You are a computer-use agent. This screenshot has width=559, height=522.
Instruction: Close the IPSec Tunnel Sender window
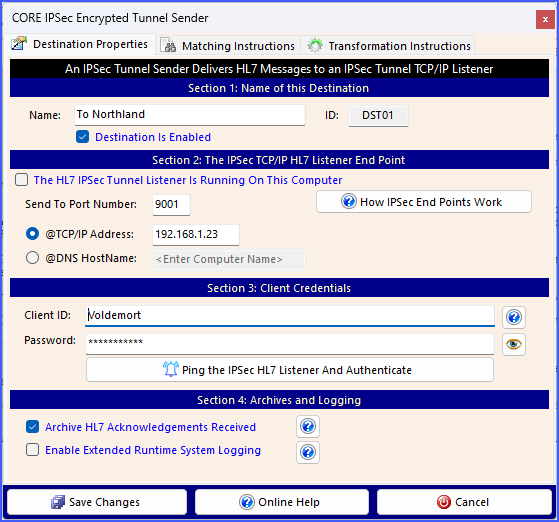545,19
